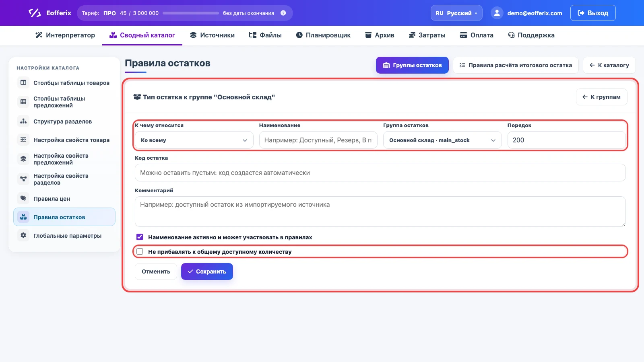
Task: Open the Сводный каталог tab
Action: coord(142,35)
